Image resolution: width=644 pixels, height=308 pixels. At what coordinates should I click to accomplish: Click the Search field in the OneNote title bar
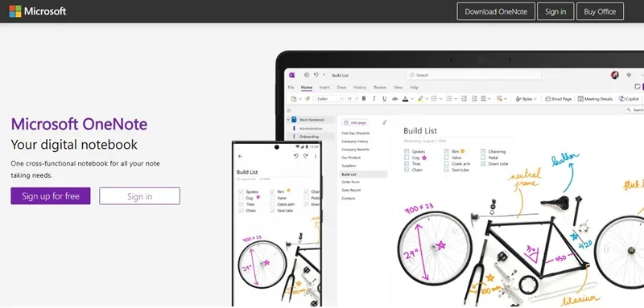(473, 75)
